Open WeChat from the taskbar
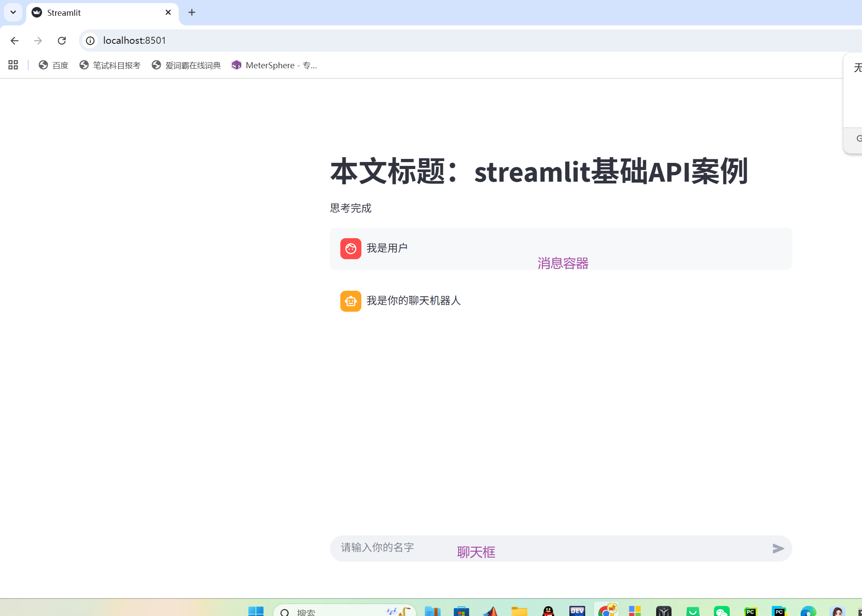The width and height of the screenshot is (862, 616). (x=721, y=611)
